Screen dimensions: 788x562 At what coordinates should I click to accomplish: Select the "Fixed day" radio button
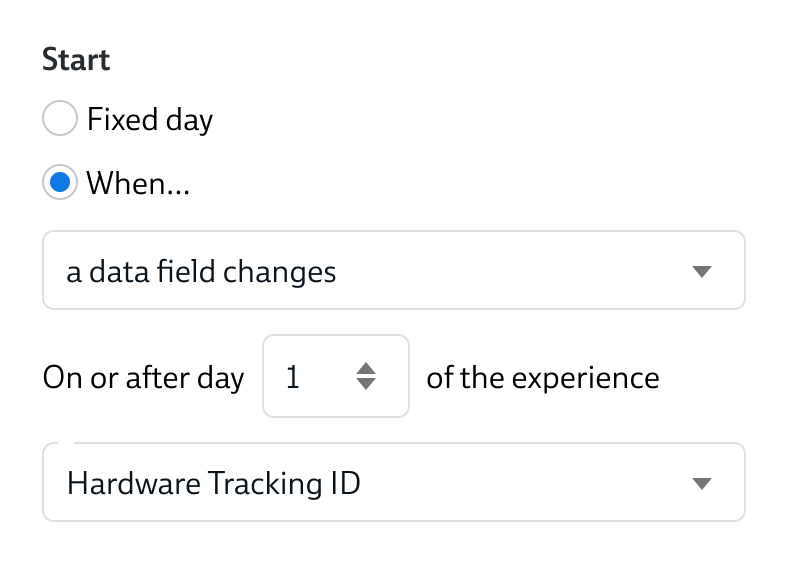[x=60, y=120]
